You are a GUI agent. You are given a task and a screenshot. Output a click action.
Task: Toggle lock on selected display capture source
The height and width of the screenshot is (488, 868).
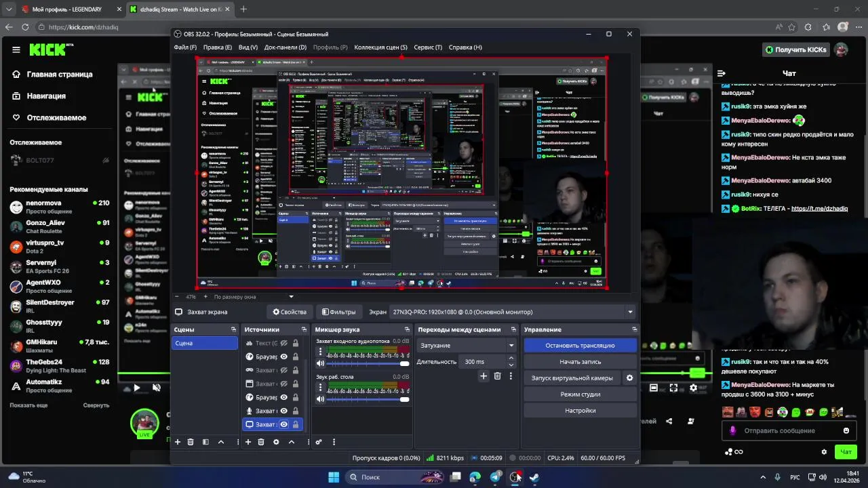pyautogui.click(x=296, y=424)
